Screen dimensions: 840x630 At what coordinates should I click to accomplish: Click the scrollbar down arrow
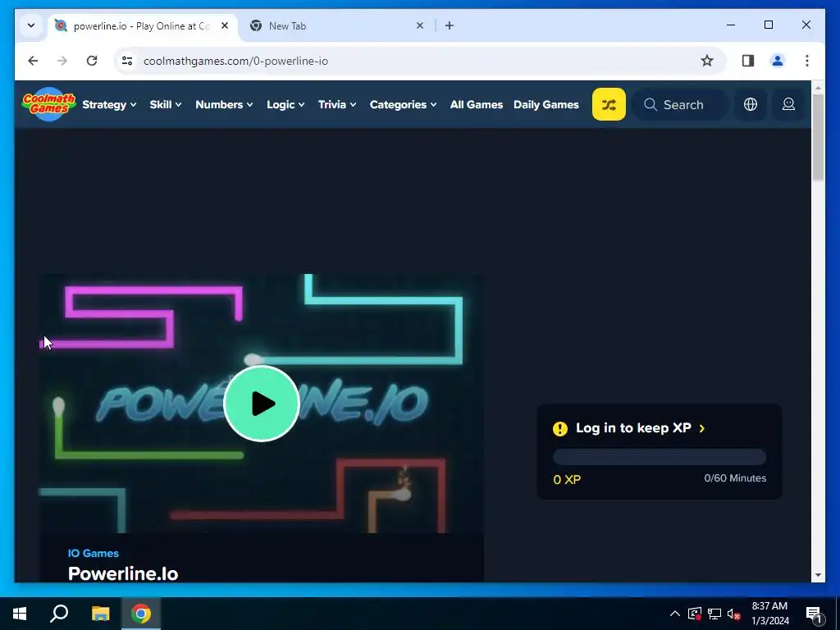coord(818,575)
